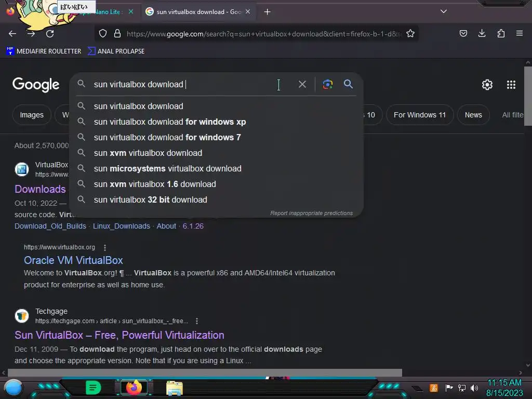Open the Linux_Downloads sitelink
Viewport: 532px width, 399px height.
[122, 226]
